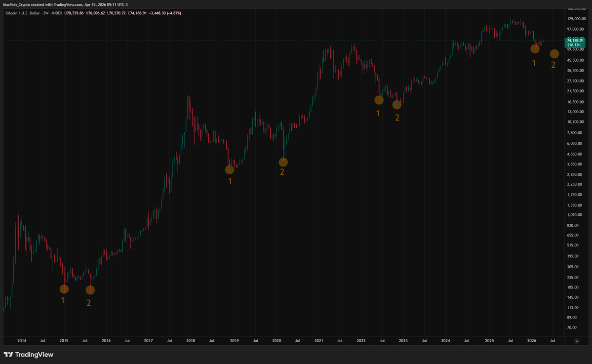The width and height of the screenshot is (592, 364).
Task: Click the '2W' interval label in legend
Action: 46,13
